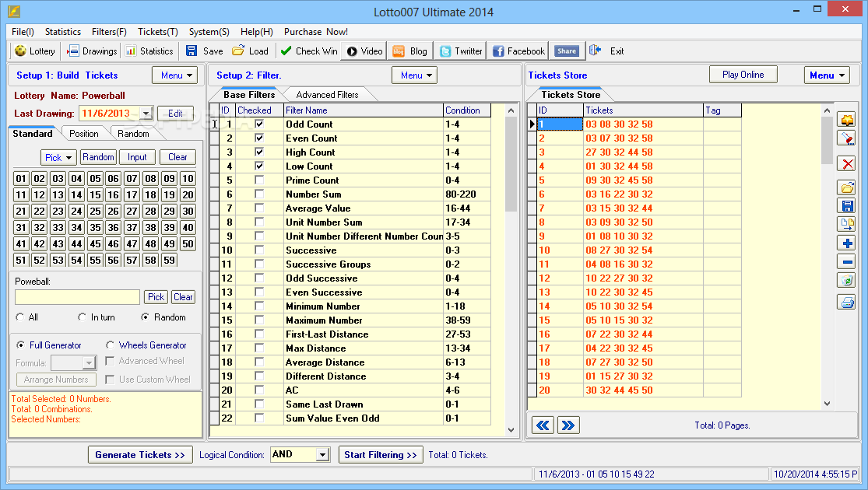The height and width of the screenshot is (490, 868).
Task: Open the Twitter toolbar button
Action: (x=461, y=51)
